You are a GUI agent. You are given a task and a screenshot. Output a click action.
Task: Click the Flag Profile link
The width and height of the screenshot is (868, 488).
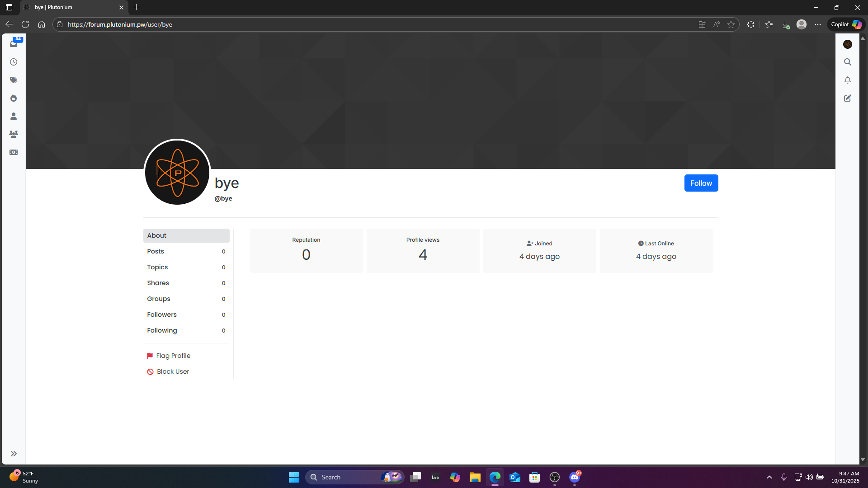173,356
